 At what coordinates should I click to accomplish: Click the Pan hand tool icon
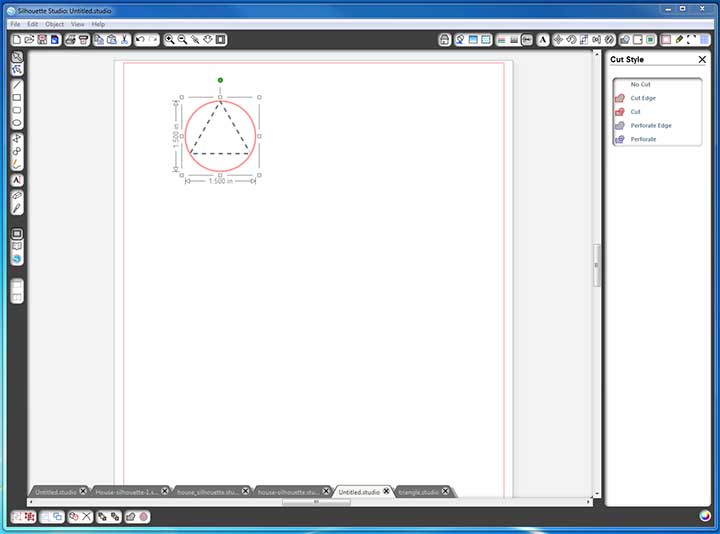(208, 40)
